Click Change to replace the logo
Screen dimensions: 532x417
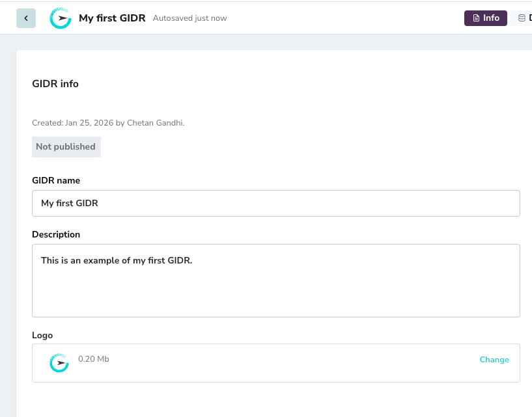[x=494, y=359]
